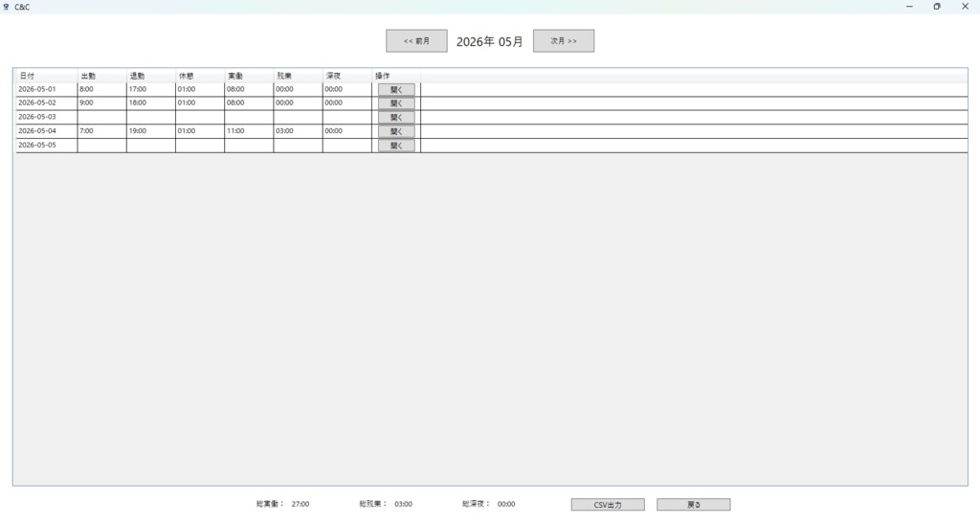
Task: Click total overtime value 03:00 at bottom
Action: click(x=403, y=504)
